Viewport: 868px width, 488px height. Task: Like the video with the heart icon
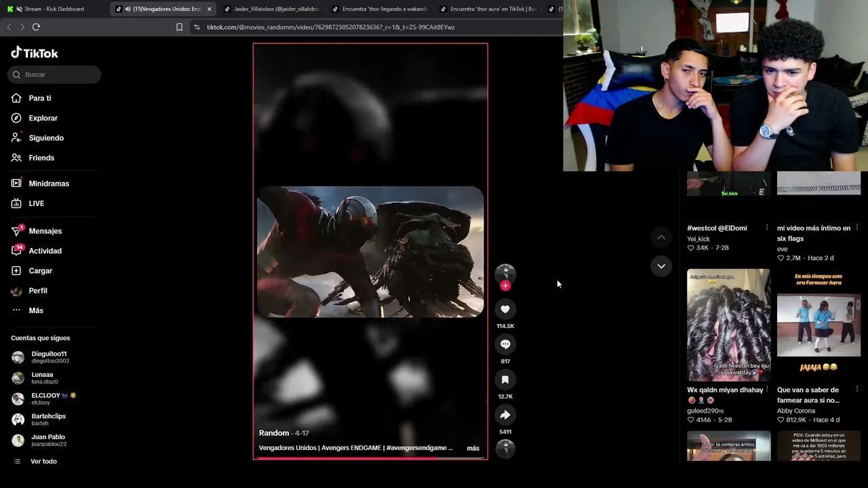click(505, 309)
